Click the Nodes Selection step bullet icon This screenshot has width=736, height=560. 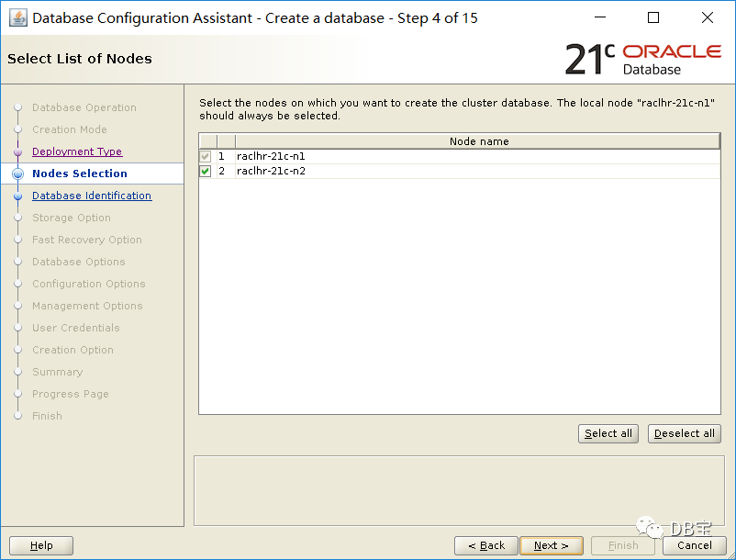pyautogui.click(x=17, y=174)
